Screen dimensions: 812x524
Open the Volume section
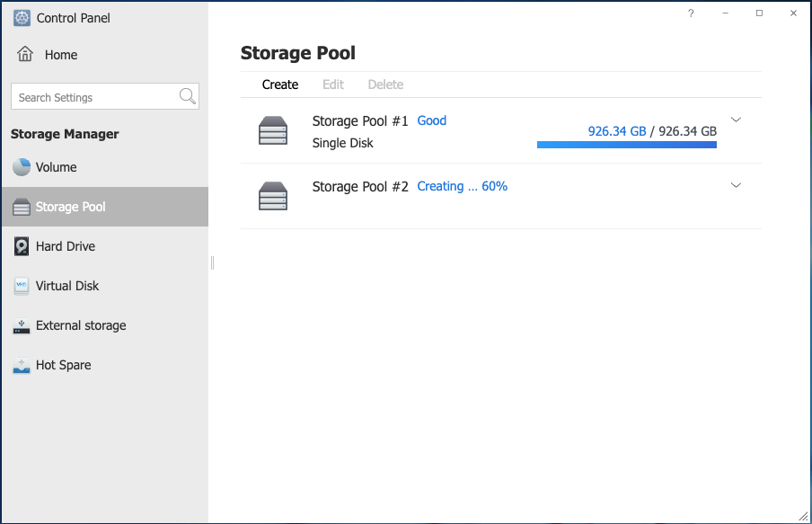click(x=105, y=167)
